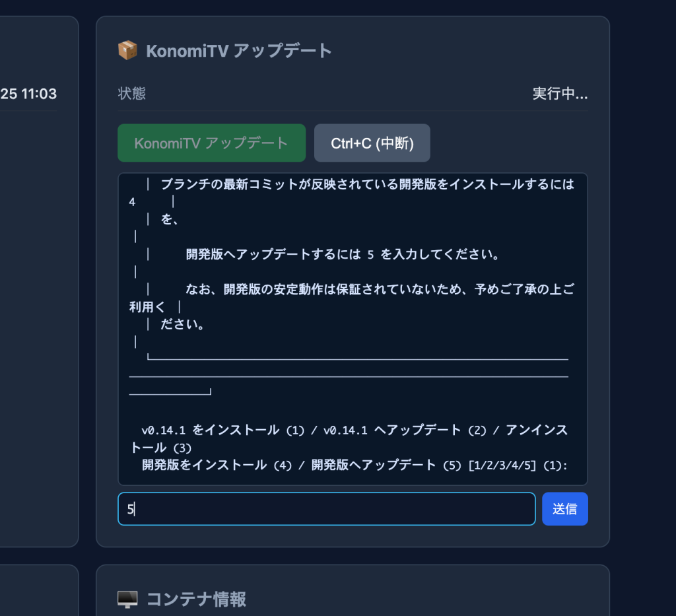Click the トール (3) line in terminal output
This screenshot has height=616, width=676.
click(161, 448)
